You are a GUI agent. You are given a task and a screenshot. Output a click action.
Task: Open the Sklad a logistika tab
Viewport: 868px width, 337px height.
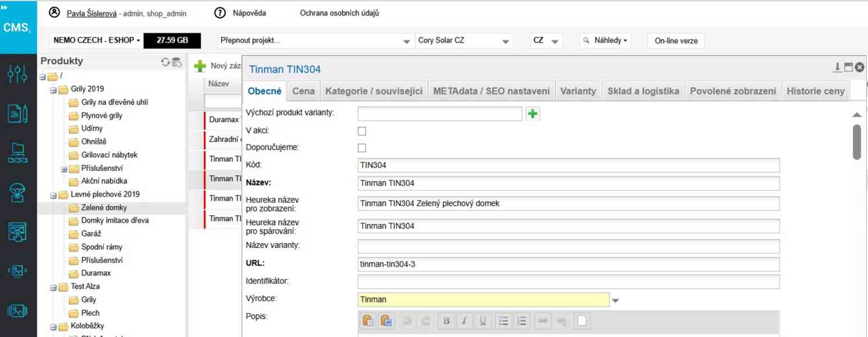[643, 91]
